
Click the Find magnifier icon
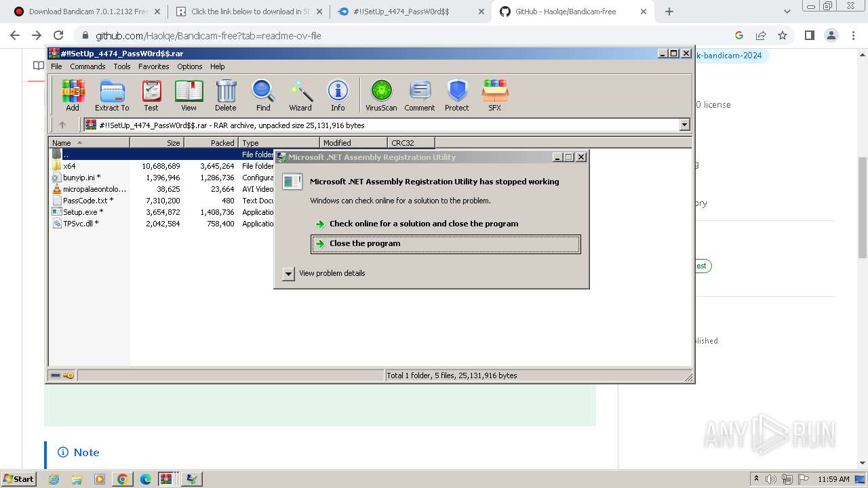click(x=263, y=95)
